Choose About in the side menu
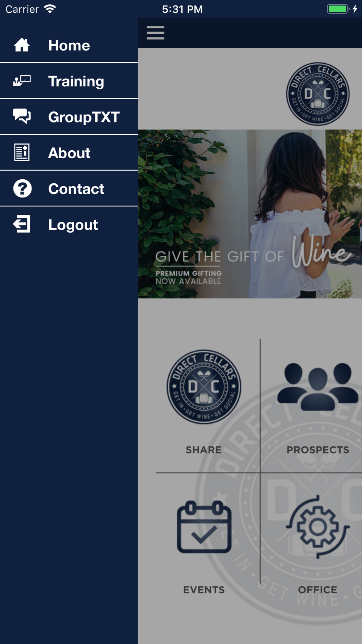This screenshot has height=644, width=362. pos(69,152)
